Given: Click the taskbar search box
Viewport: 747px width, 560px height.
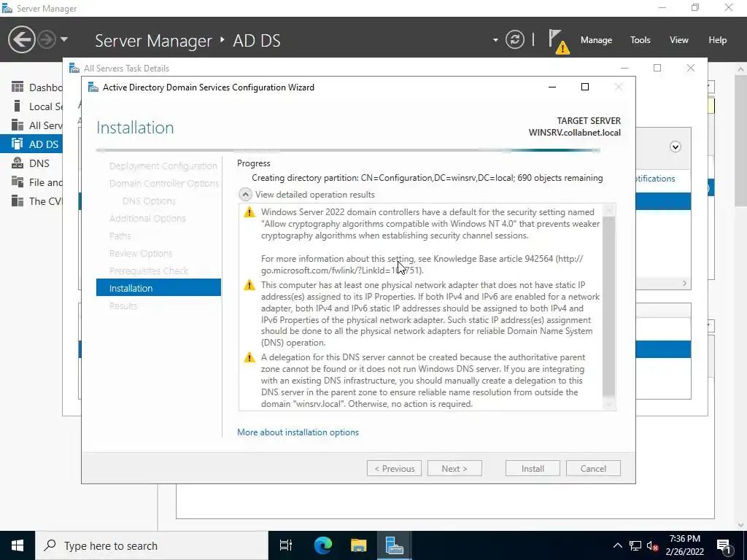Looking at the screenshot, I should click(152, 545).
